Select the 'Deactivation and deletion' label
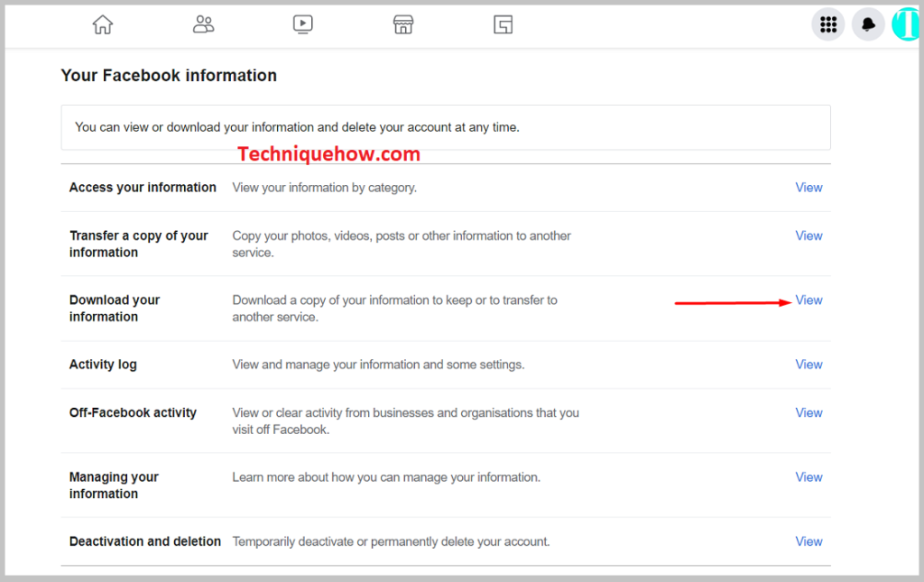 pyautogui.click(x=145, y=540)
